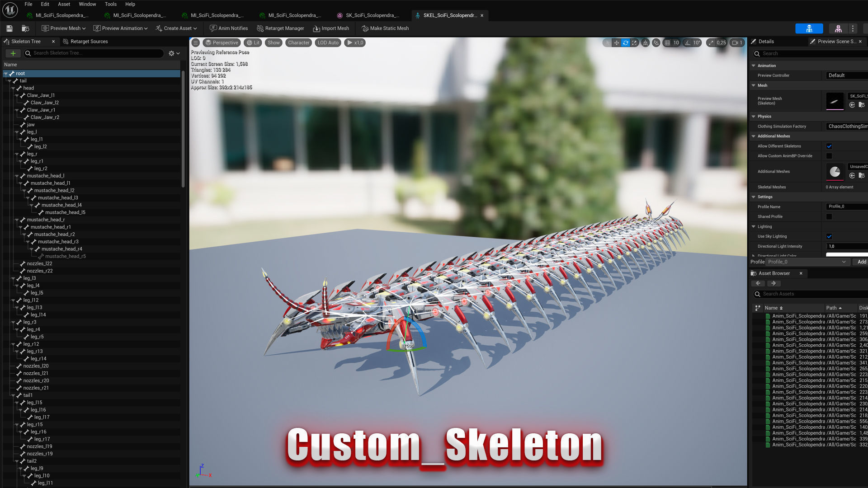Click the Import Mesh button
The height and width of the screenshot is (488, 868).
pos(331,28)
